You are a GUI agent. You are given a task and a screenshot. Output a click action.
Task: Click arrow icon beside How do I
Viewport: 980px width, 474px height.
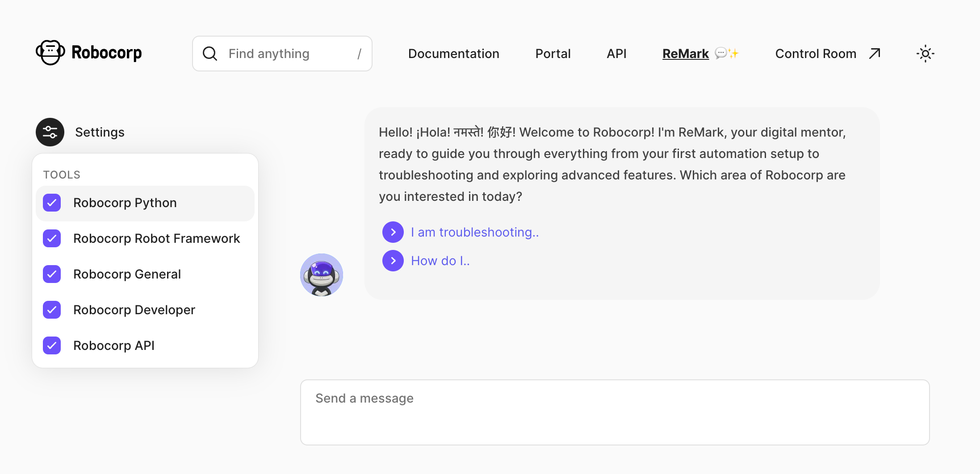(x=393, y=261)
